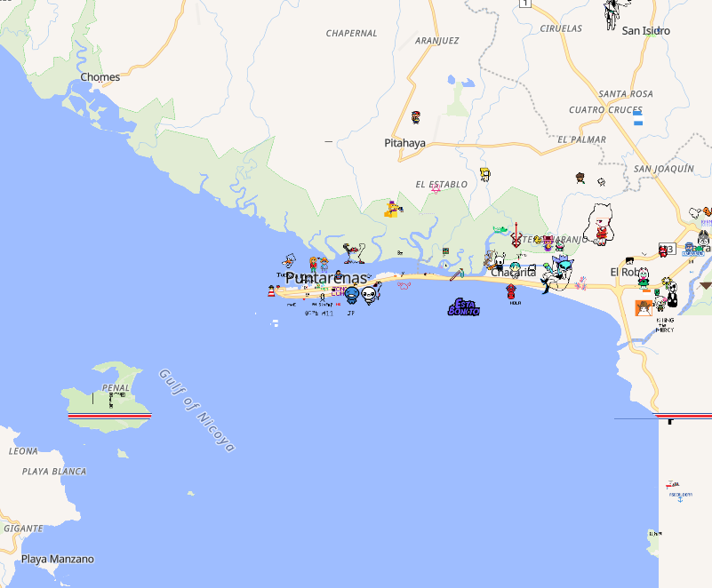712x588 pixels.
Task: Click the GIGANTE label
Action: point(23,528)
